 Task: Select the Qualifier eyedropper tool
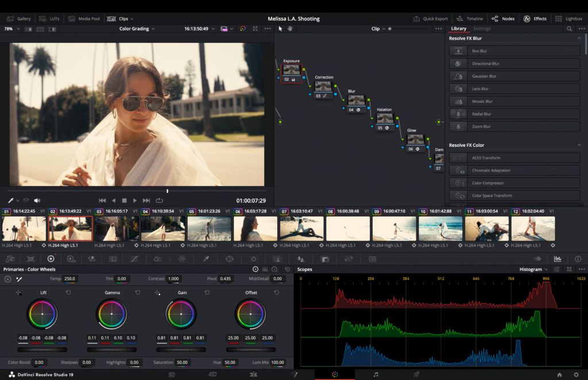(206, 259)
